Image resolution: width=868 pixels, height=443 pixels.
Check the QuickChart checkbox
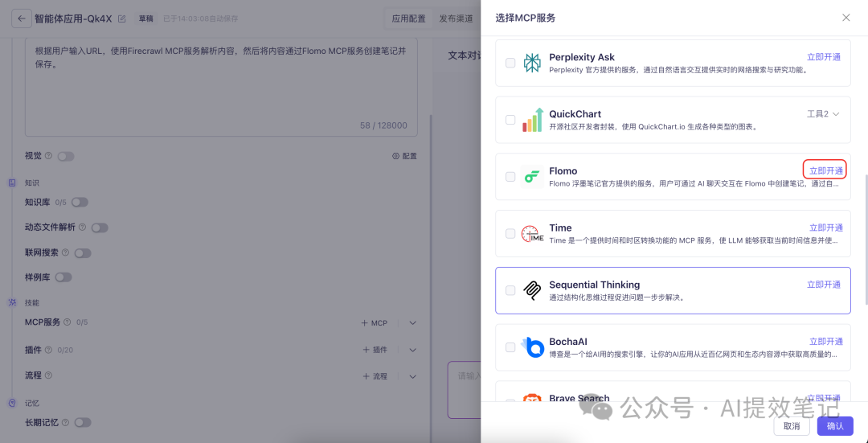[510, 120]
